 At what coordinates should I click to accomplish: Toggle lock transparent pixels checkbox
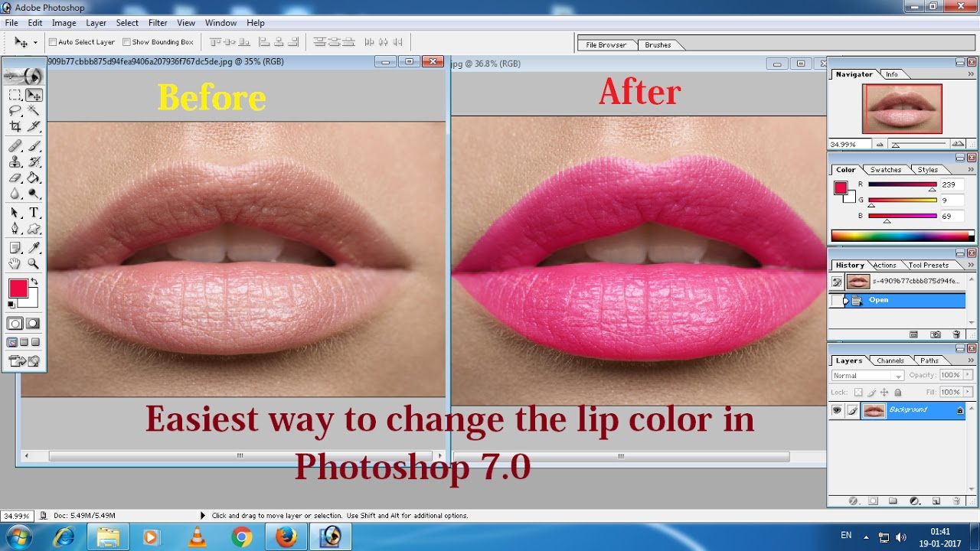click(x=858, y=392)
